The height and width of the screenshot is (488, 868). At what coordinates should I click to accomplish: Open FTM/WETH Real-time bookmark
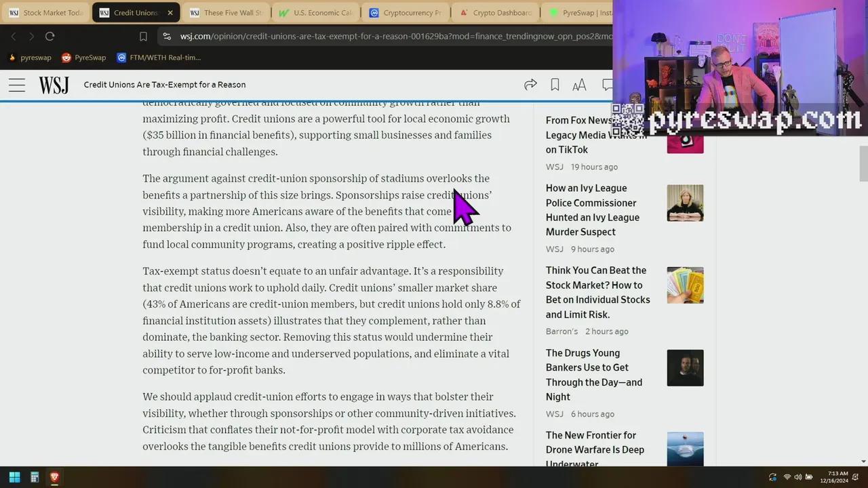click(x=159, y=58)
